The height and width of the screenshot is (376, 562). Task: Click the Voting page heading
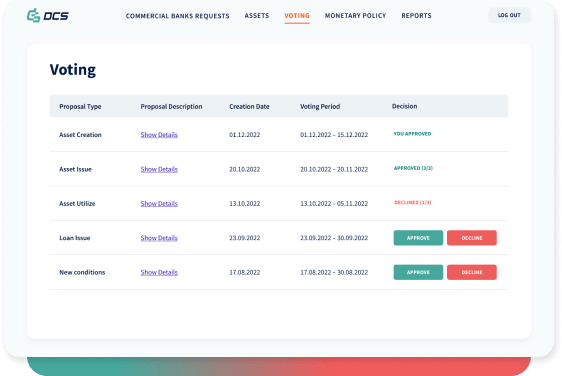click(73, 70)
